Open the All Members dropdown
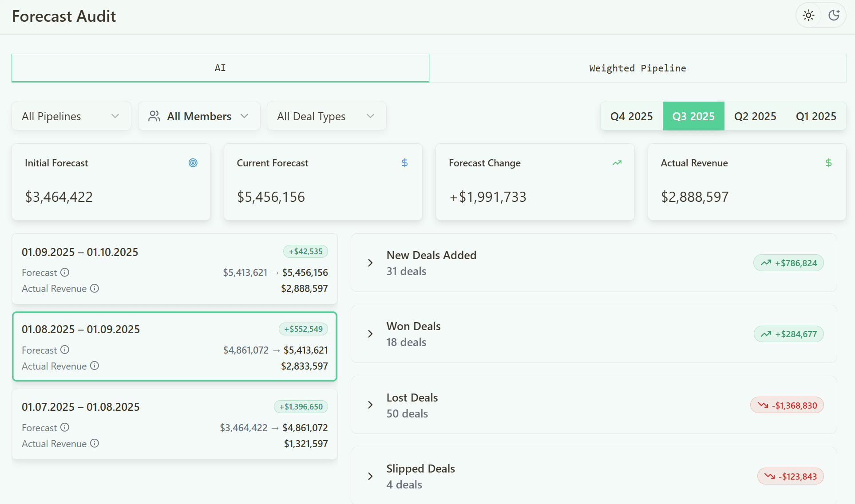Viewport: 855px width, 504px height. (199, 116)
